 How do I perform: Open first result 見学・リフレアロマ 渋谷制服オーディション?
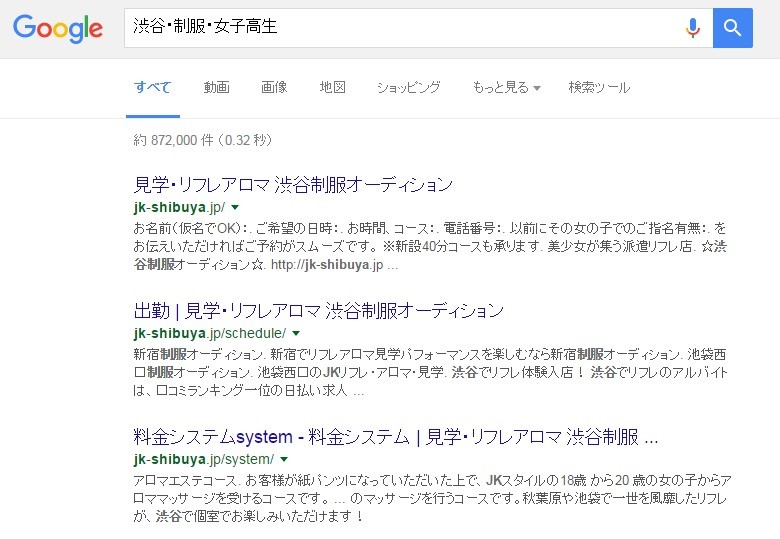pyautogui.click(x=293, y=184)
